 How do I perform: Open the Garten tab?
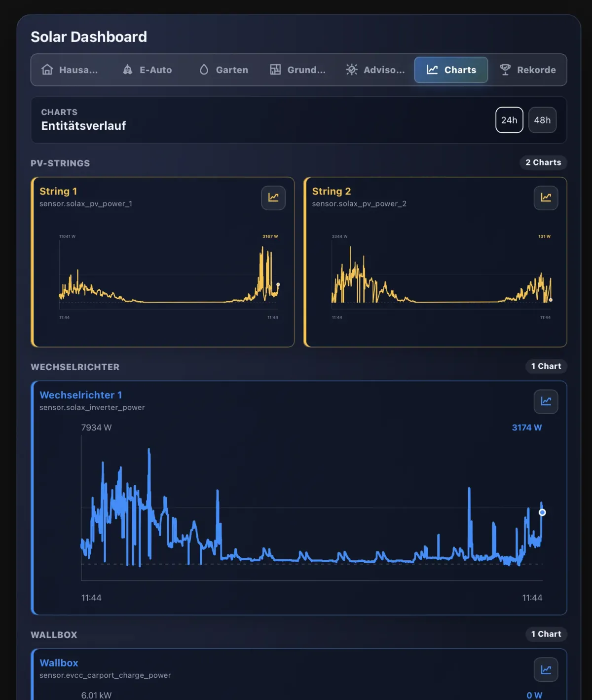[x=223, y=70]
